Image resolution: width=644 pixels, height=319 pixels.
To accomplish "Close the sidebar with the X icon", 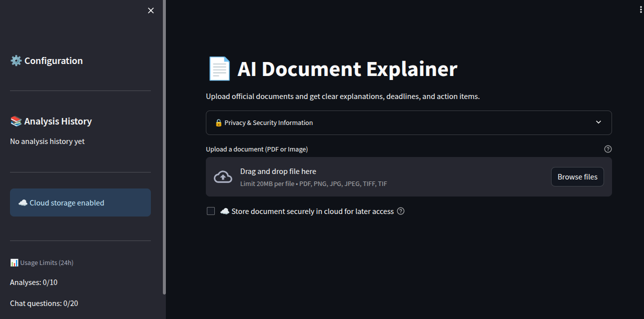I will point(151,10).
